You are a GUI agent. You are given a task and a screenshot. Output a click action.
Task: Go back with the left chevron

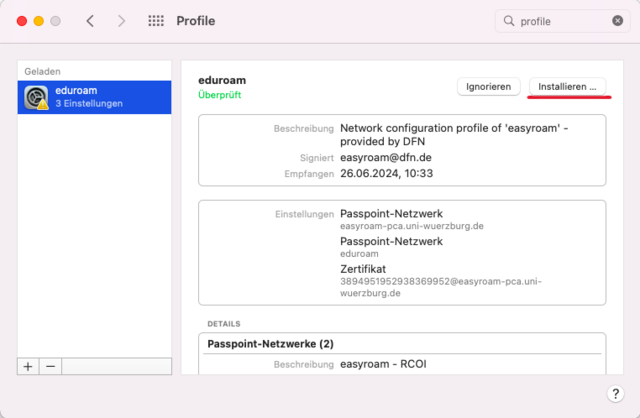click(x=90, y=20)
